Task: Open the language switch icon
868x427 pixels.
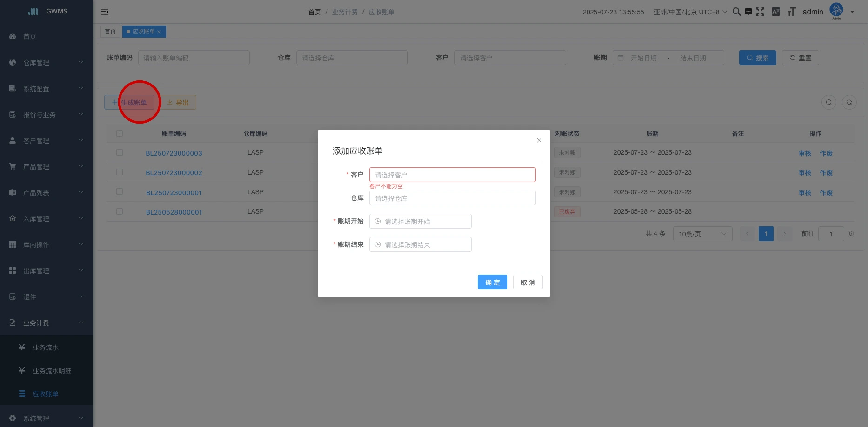Action: pyautogui.click(x=775, y=12)
